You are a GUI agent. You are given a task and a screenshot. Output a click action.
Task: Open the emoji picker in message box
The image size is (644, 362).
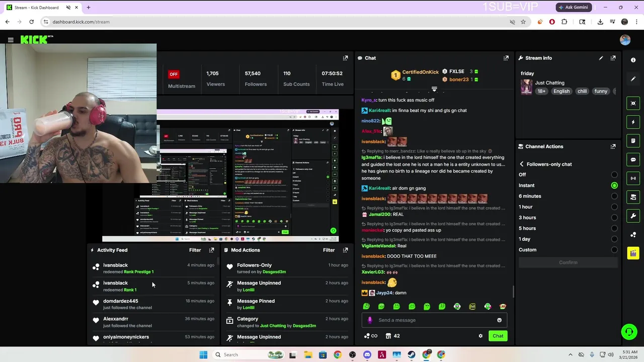(499, 320)
